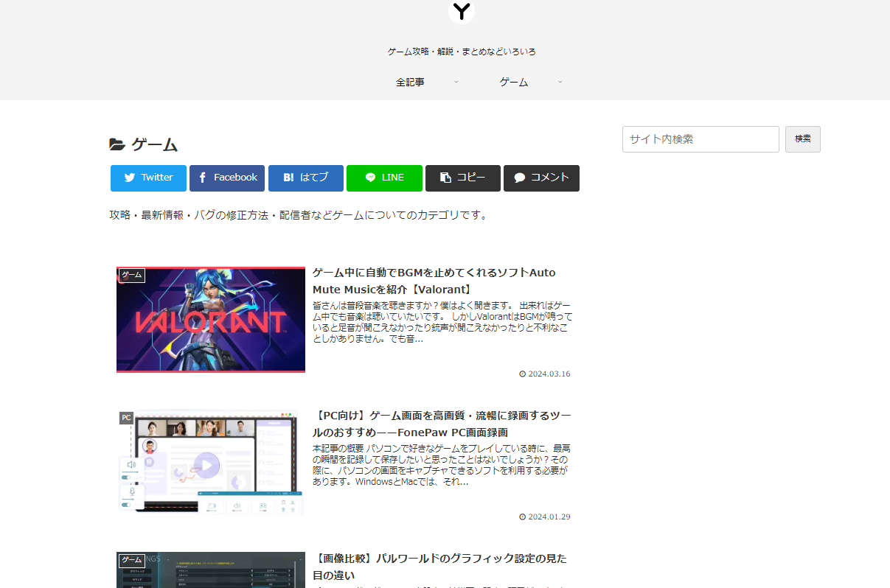Jump to comments with コメント button
Viewport: 890px width, 588px height.
pos(541,178)
